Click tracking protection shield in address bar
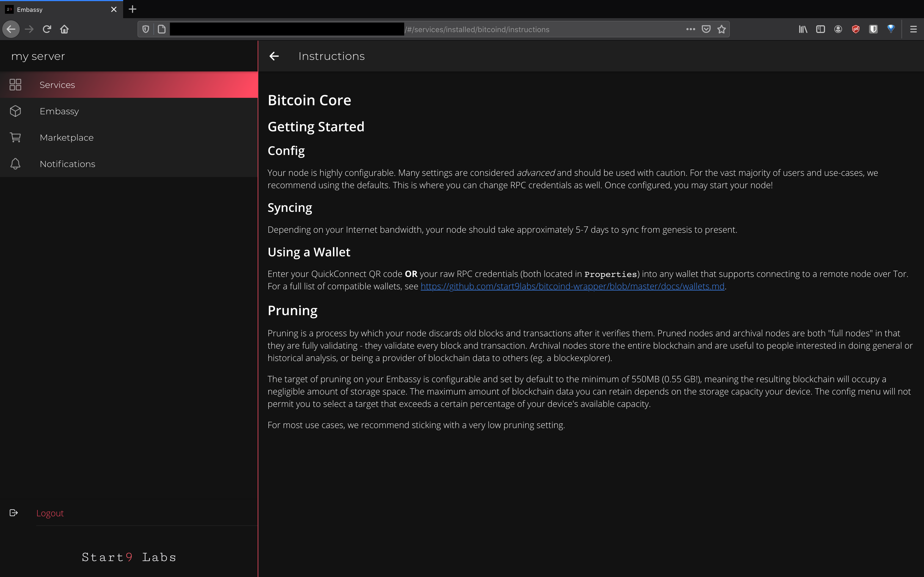This screenshot has width=924, height=577. pyautogui.click(x=145, y=29)
